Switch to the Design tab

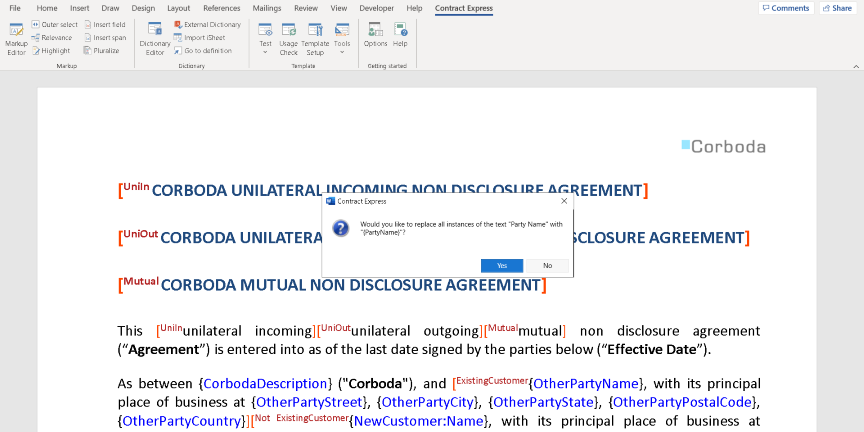coord(143,8)
